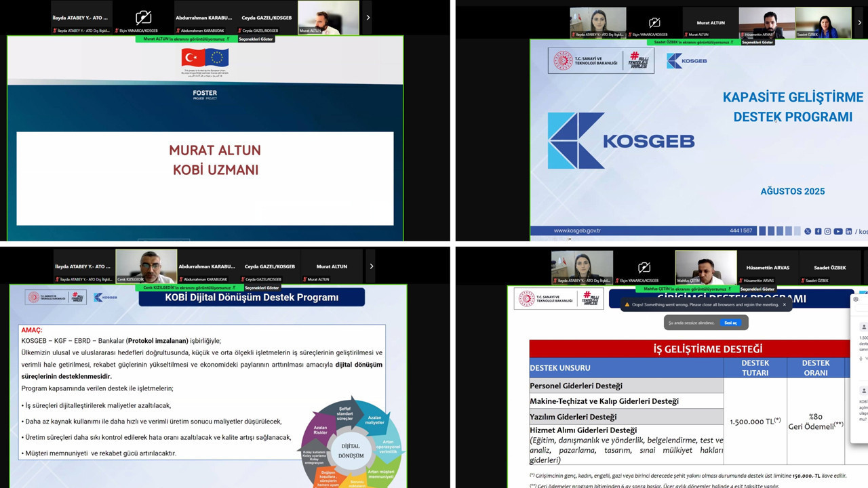Image resolution: width=868 pixels, height=488 pixels.
Task: Click the X (Twitter) icon on the KOSGEB slide
Action: tap(808, 231)
